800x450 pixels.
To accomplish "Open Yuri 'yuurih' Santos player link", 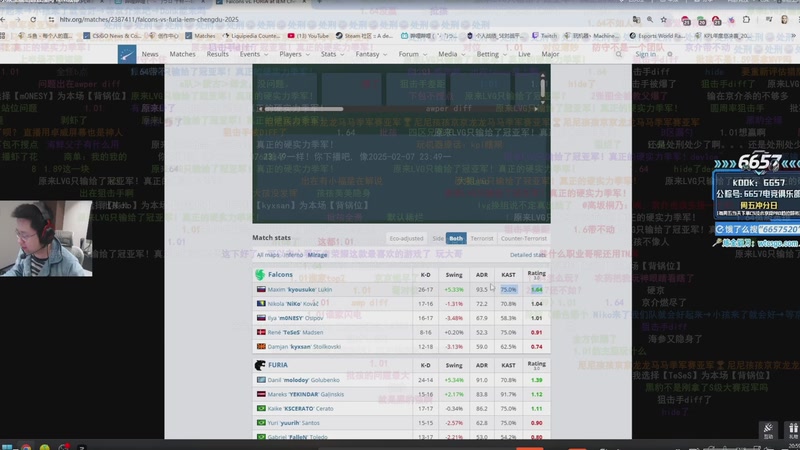I will (293, 423).
